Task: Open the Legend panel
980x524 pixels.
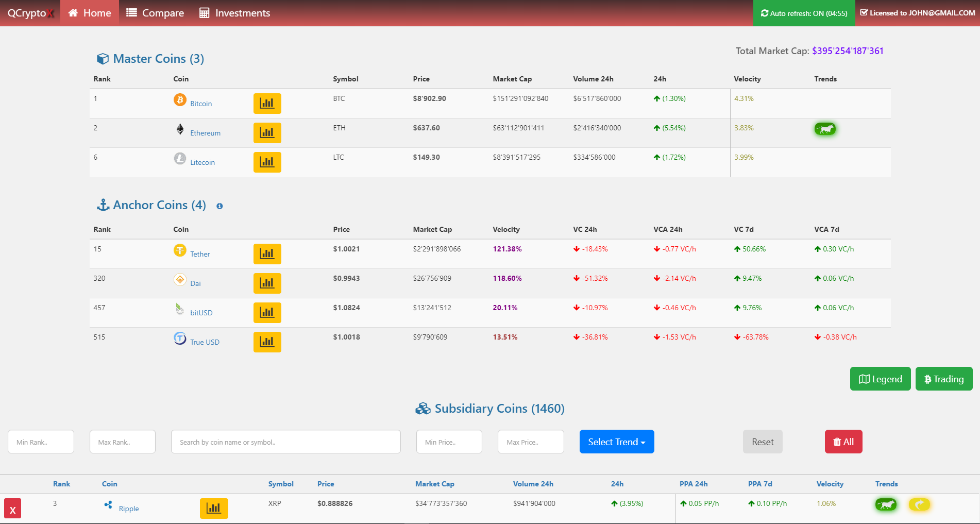Action: point(880,379)
